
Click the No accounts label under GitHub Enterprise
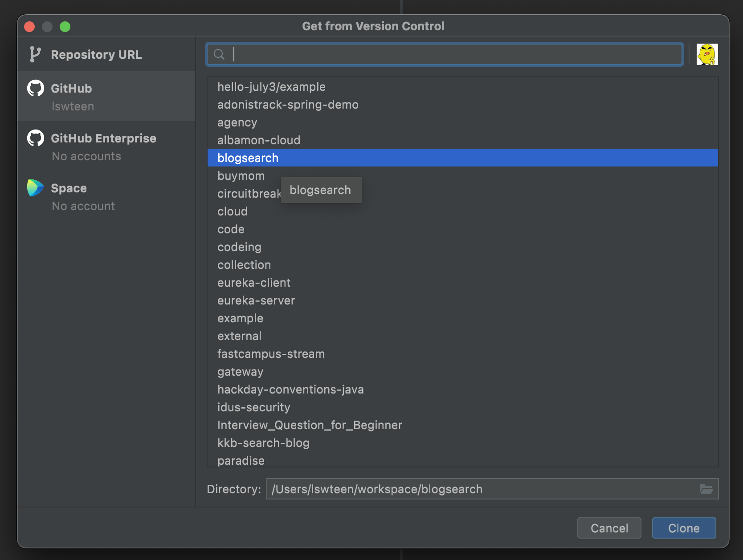[86, 156]
